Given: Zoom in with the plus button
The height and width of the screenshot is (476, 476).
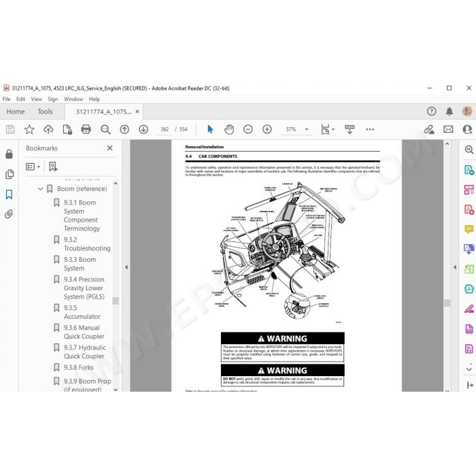Looking at the screenshot, I should coord(267,130).
